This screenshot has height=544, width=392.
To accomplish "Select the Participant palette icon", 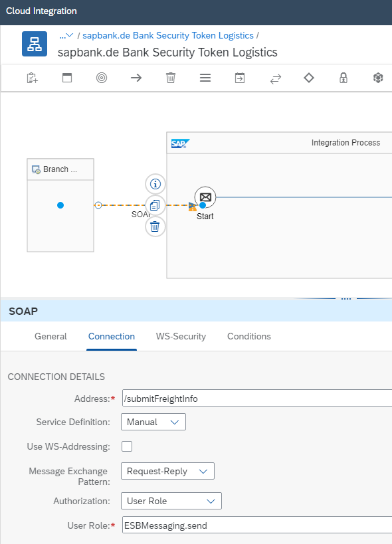I will pos(67,78).
